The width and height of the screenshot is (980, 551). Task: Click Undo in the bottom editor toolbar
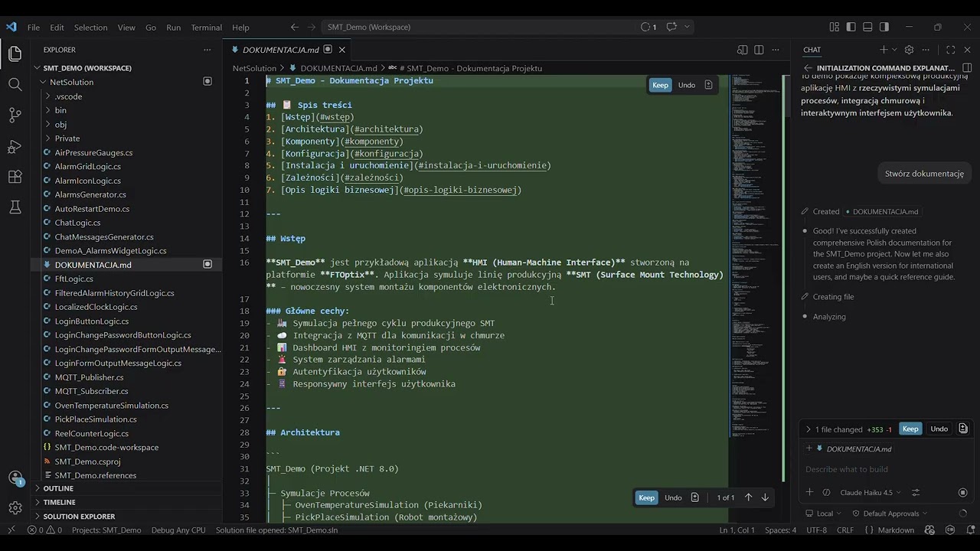pyautogui.click(x=673, y=497)
